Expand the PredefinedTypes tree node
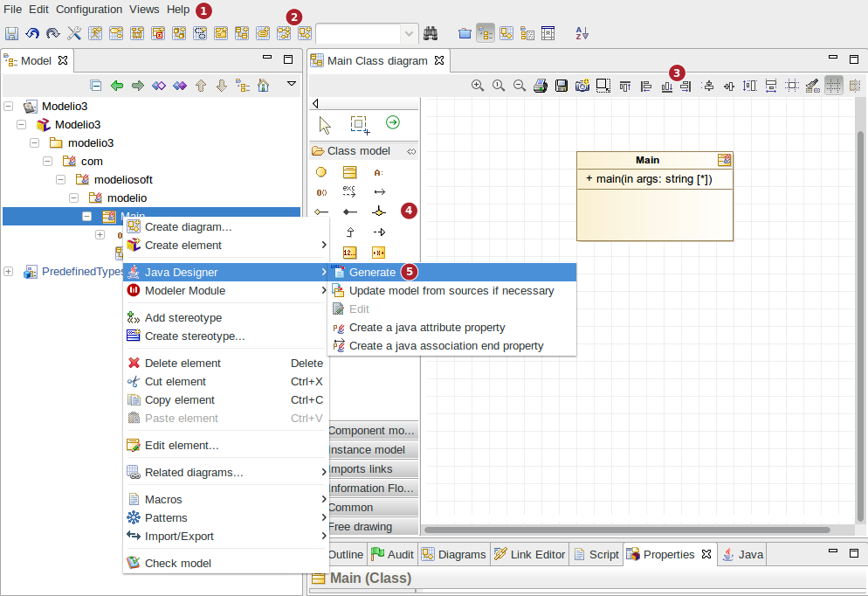868x596 pixels. point(9,272)
